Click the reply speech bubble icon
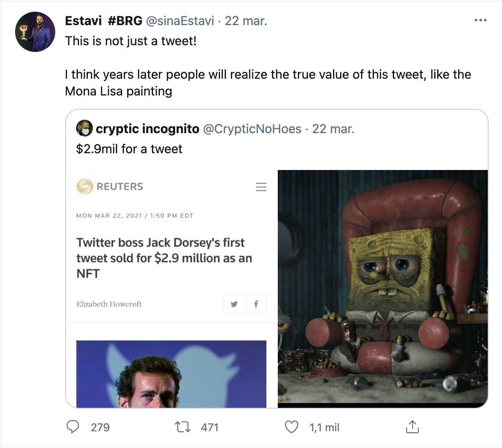This screenshot has height=448, width=502. (x=73, y=427)
